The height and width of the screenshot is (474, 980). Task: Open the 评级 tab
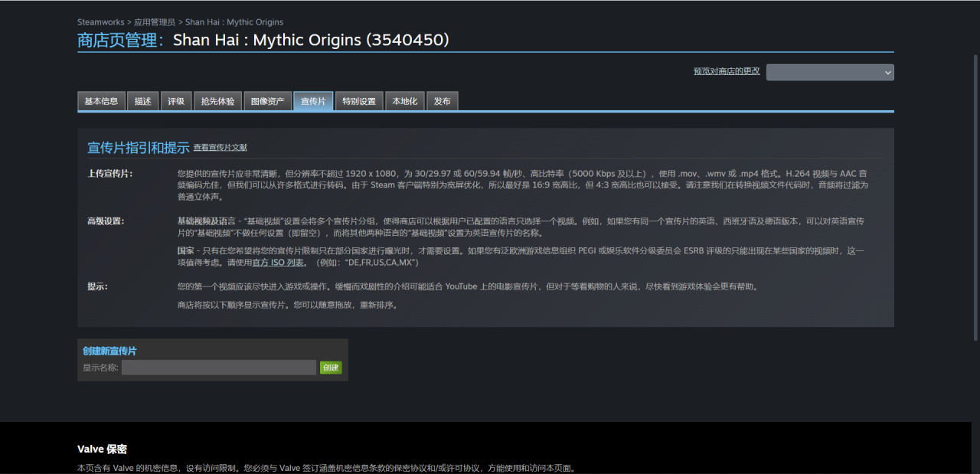176,101
